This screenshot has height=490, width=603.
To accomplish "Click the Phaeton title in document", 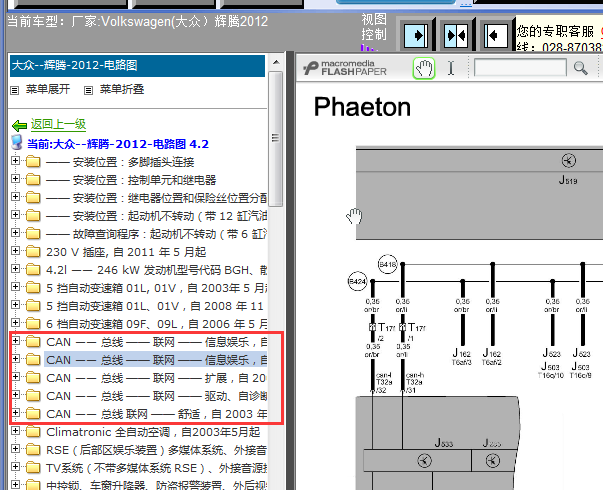I will [362, 107].
